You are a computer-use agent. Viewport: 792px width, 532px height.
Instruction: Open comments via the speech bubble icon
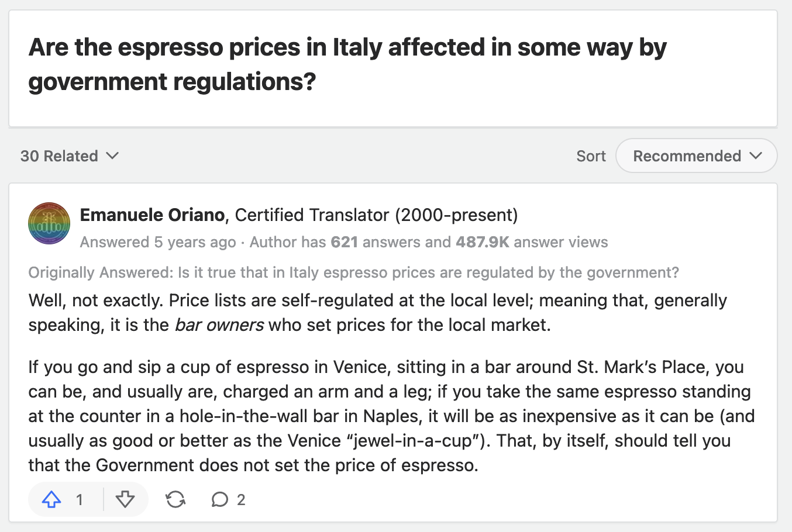point(220,499)
